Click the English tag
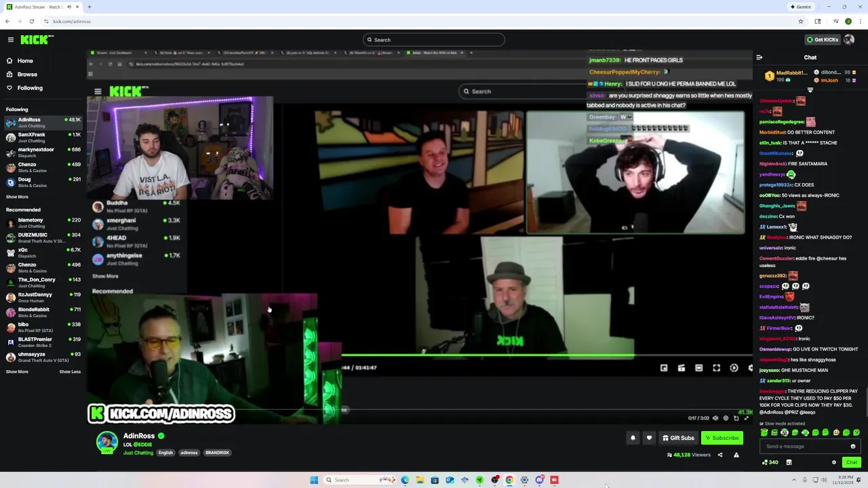This screenshot has height=488, width=868. pos(165,453)
